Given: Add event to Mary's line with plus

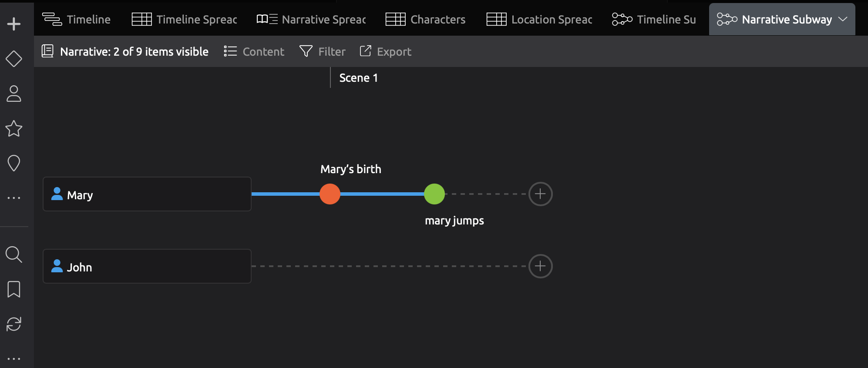Looking at the screenshot, I should pos(540,194).
